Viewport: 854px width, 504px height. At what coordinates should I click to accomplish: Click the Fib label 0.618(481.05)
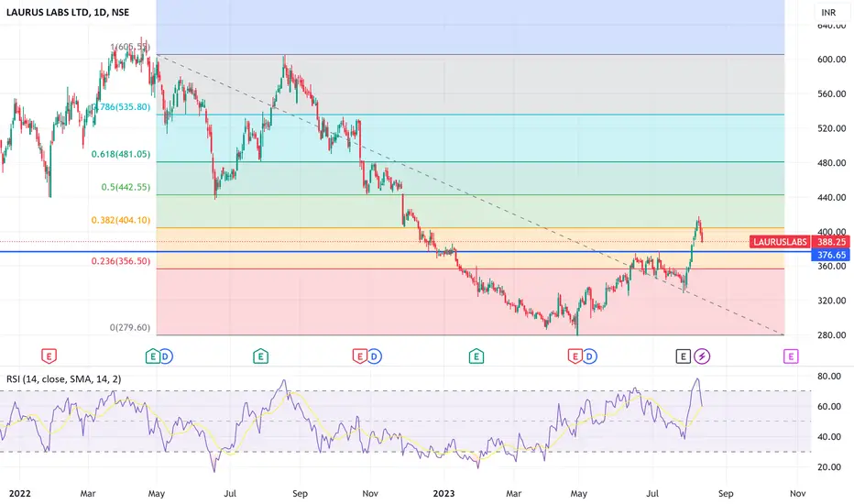(x=120, y=154)
